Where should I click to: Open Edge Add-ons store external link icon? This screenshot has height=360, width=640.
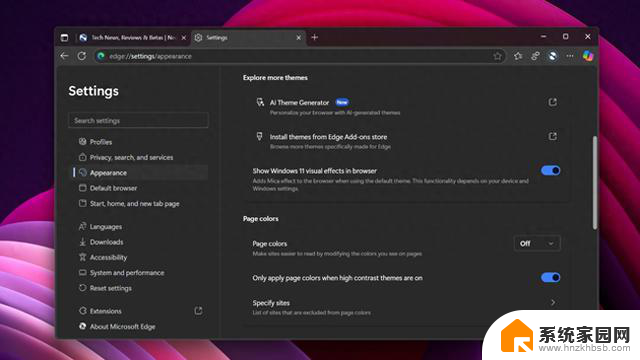point(552,136)
